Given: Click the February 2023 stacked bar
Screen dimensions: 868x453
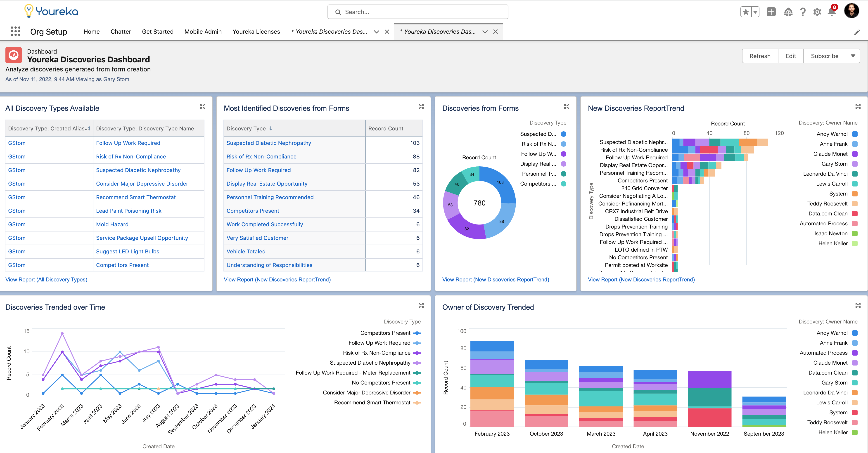Looking at the screenshot, I should [492, 384].
